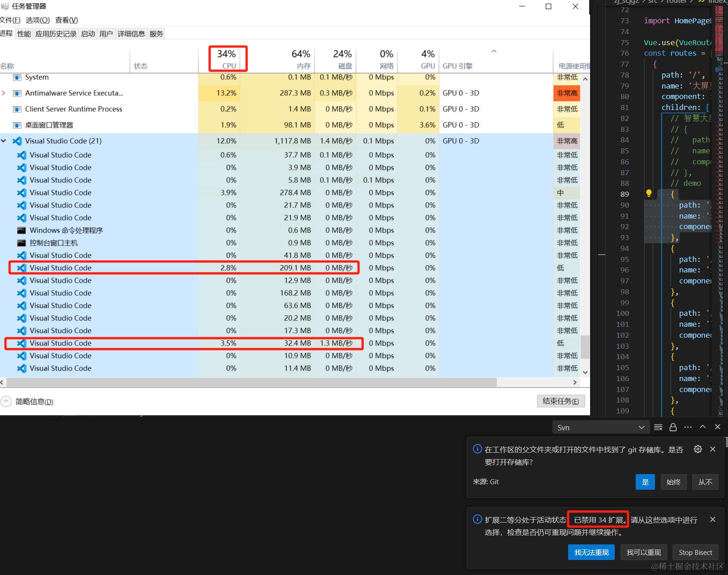Switch to the 详细信息 tab
This screenshot has width=728, height=575.
[x=131, y=34]
